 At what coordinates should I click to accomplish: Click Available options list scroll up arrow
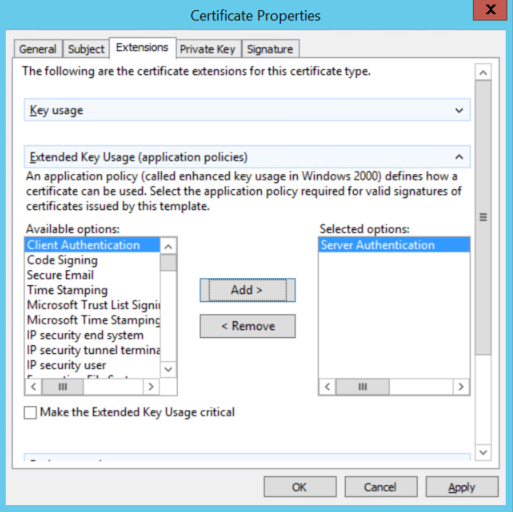[x=168, y=246]
